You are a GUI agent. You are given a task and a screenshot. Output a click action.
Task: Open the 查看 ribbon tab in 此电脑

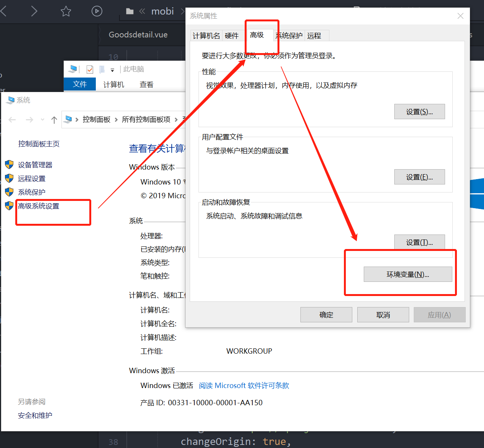(146, 84)
